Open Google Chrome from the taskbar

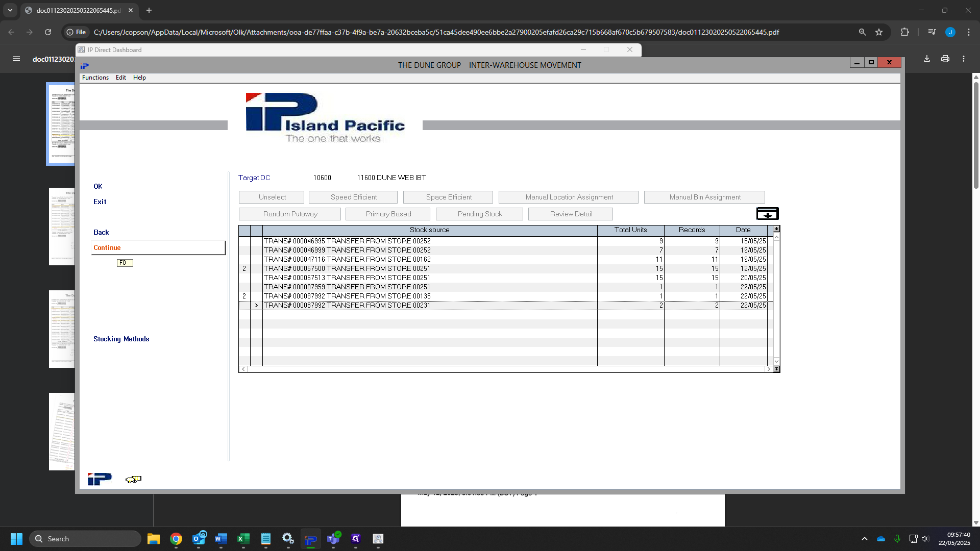(176, 539)
